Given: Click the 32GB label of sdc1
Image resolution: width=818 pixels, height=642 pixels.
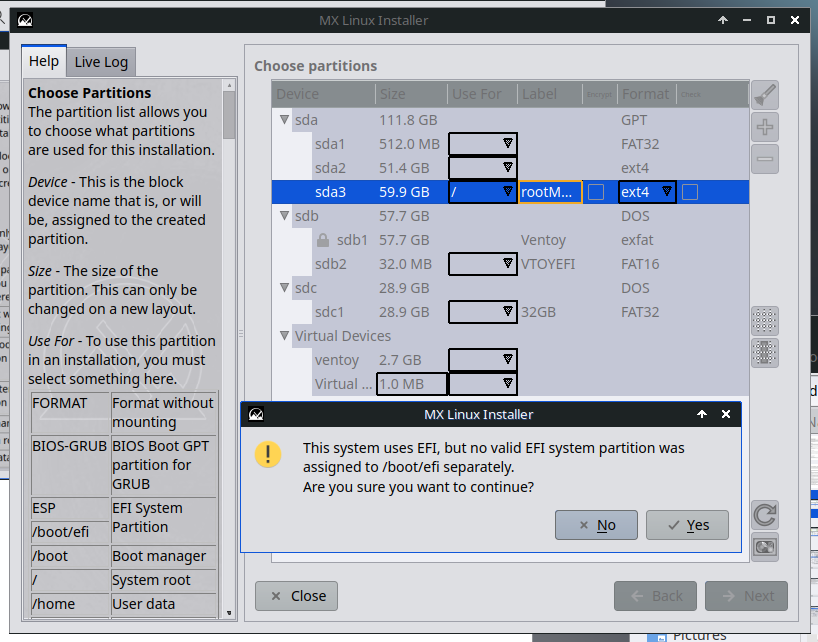Looking at the screenshot, I should [538, 312].
